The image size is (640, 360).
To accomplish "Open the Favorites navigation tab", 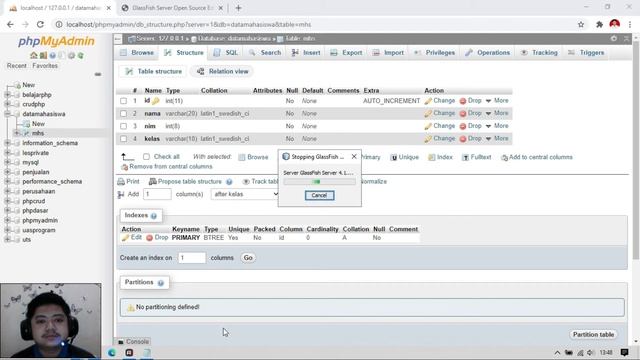I will tap(45, 66).
